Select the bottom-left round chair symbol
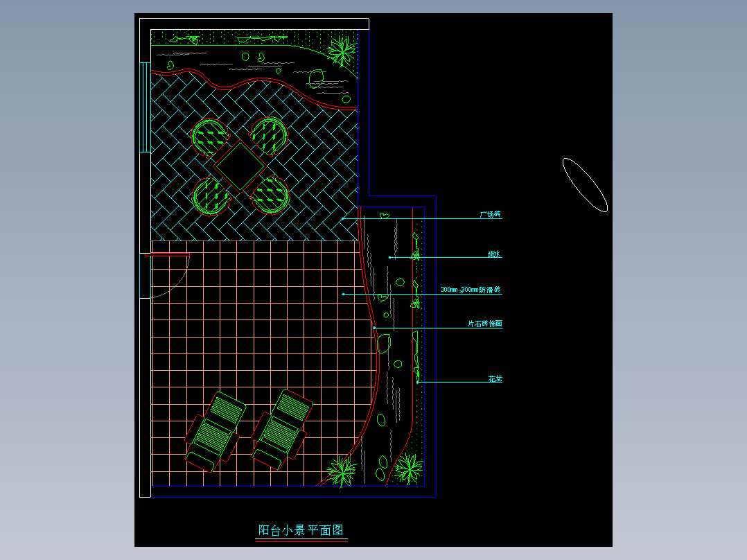Screen dimensions: 747x560 (x=211, y=196)
